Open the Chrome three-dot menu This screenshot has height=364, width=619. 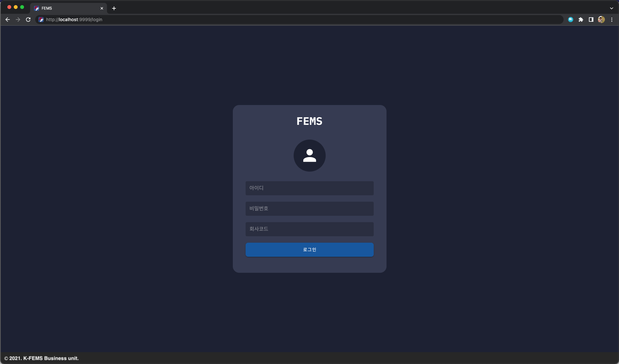[612, 20]
